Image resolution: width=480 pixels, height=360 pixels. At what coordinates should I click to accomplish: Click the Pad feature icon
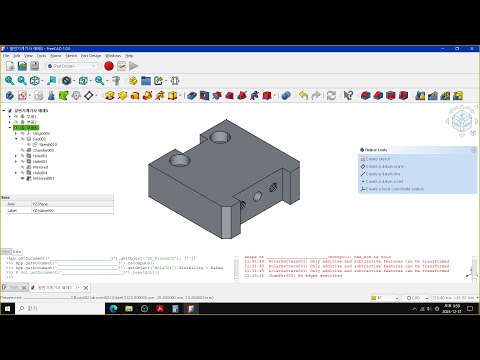110,96
